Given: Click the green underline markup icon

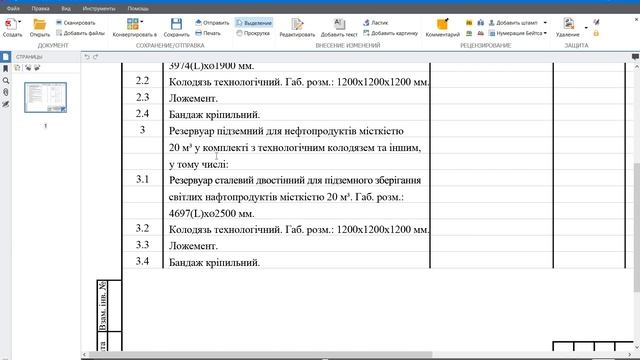Looking at the screenshot, I should tap(469, 33).
